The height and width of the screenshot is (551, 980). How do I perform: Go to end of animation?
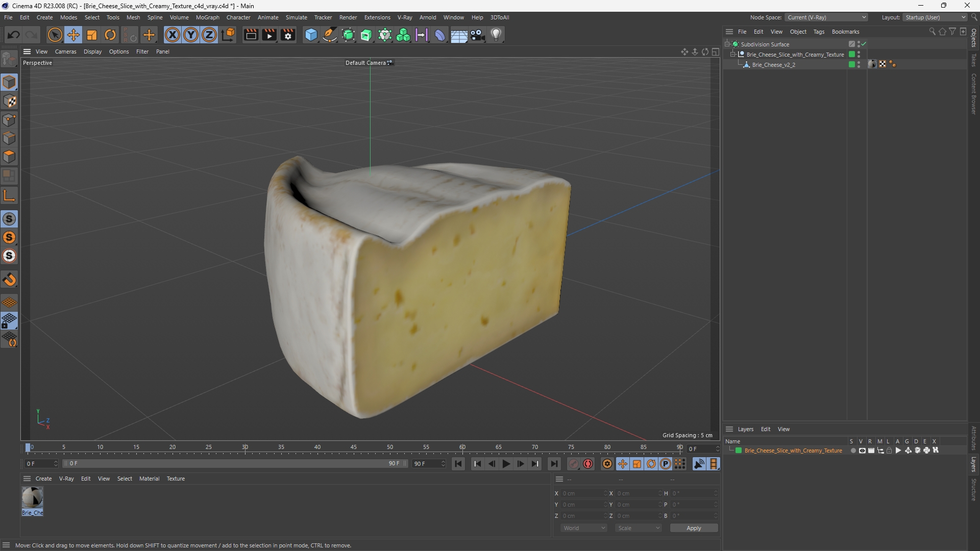pos(554,464)
